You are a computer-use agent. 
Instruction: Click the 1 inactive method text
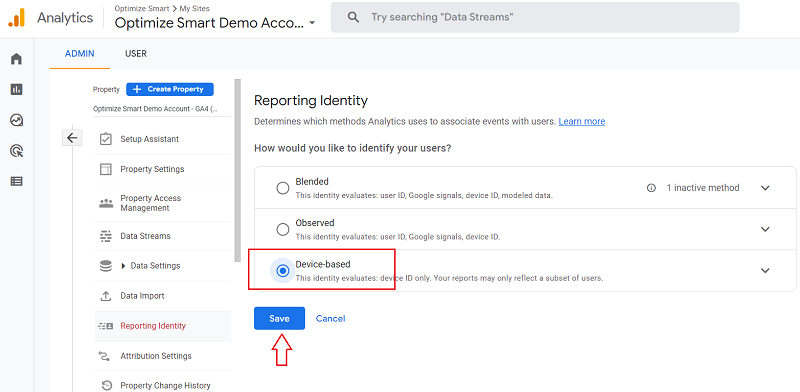point(703,188)
